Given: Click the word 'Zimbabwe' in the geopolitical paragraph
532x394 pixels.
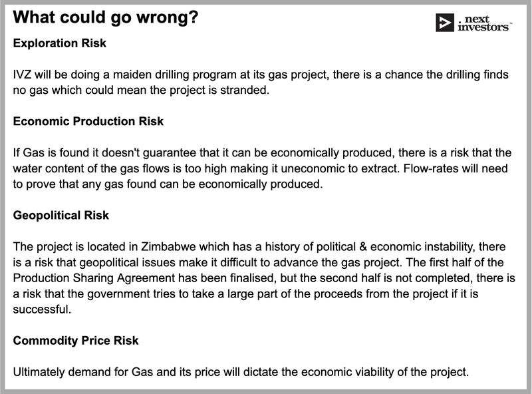Looking at the screenshot, I should pos(168,247).
